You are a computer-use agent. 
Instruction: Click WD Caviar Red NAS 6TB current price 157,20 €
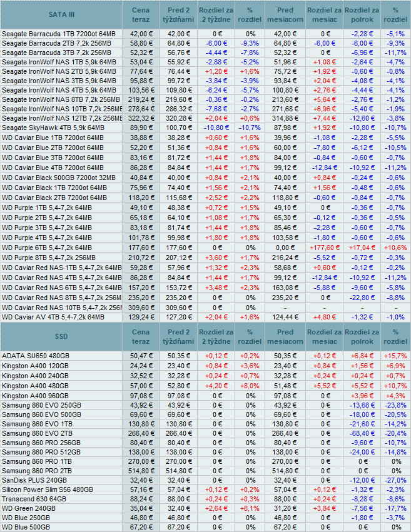[x=141, y=288]
